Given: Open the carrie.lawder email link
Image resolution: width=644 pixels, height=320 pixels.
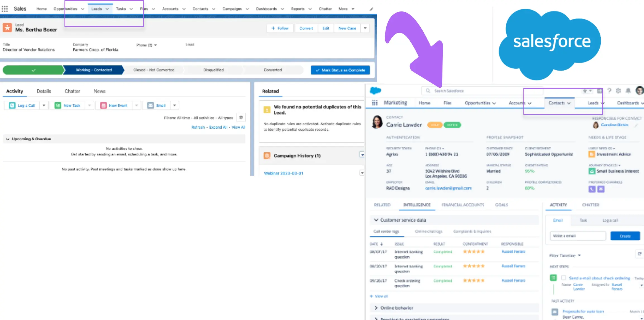Looking at the screenshot, I should pyautogui.click(x=448, y=188).
